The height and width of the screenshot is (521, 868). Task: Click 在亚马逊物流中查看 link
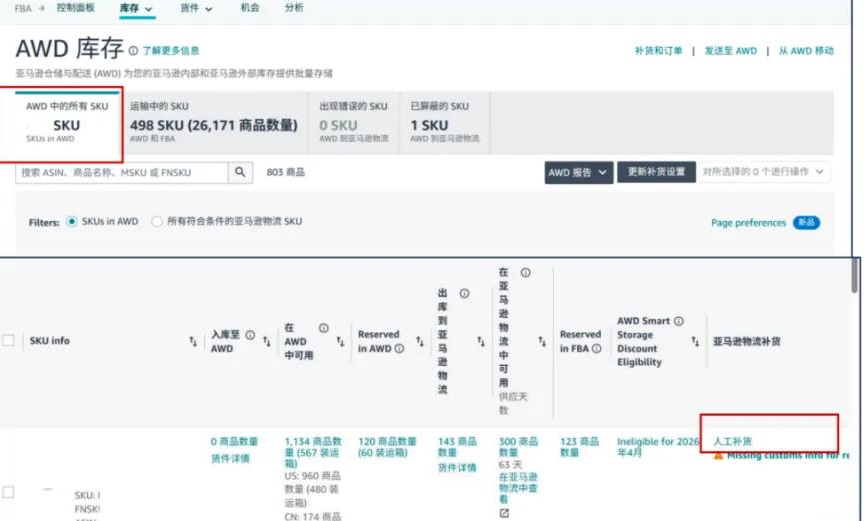[518, 488]
